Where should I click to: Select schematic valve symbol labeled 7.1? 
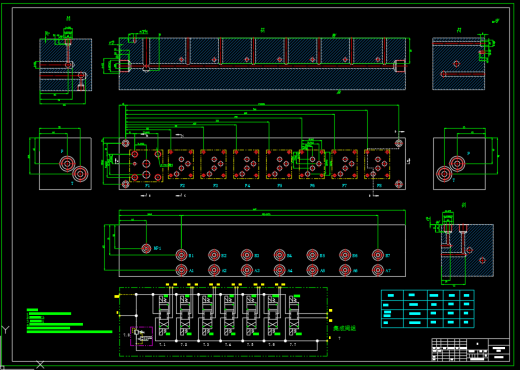164,315
